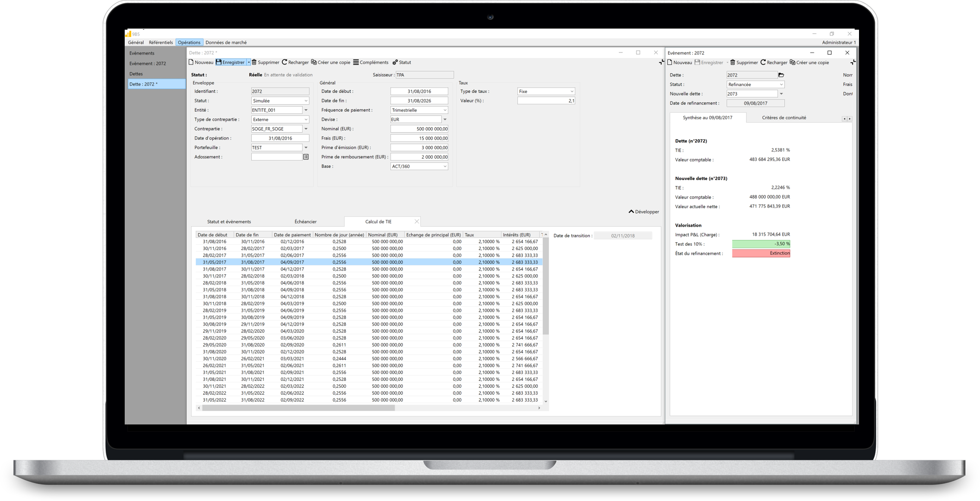Sort by Date de paiement column header

pos(292,235)
